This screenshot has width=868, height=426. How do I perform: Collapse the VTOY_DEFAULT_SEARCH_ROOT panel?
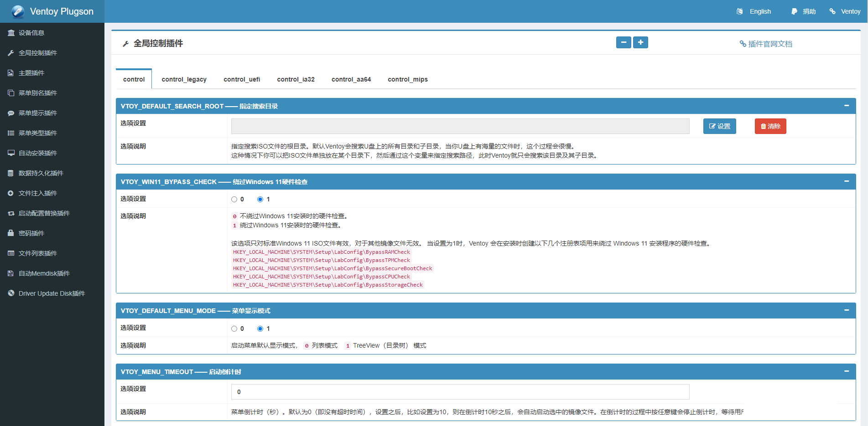[847, 106]
